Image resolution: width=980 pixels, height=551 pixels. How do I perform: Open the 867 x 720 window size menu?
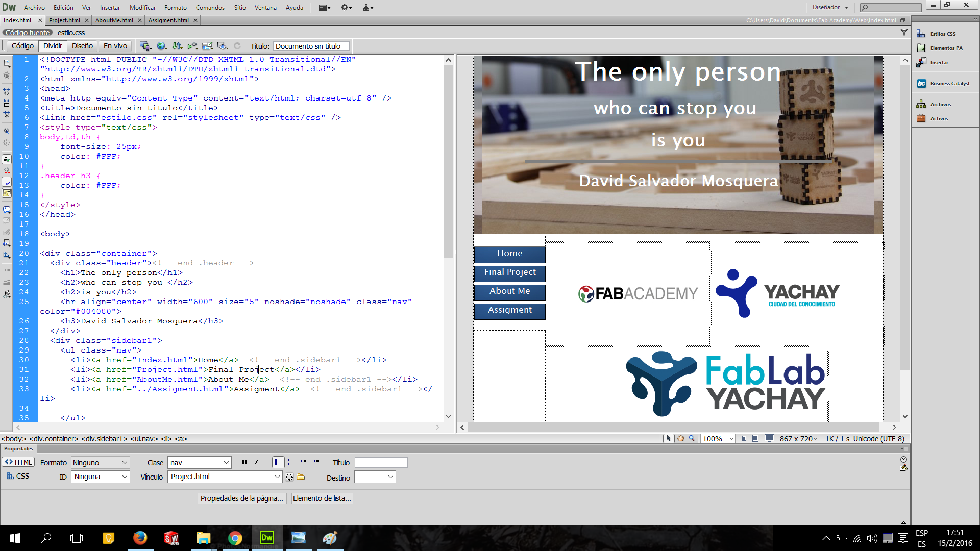(x=798, y=439)
